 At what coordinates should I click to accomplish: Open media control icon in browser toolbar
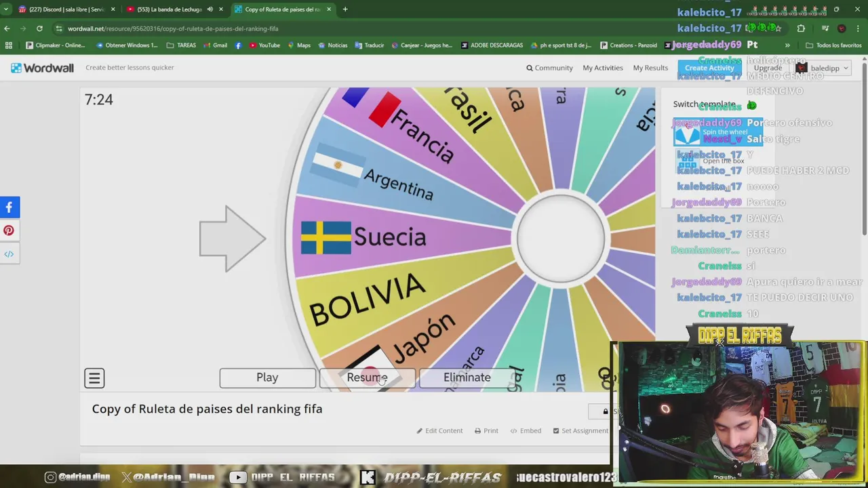825,28
